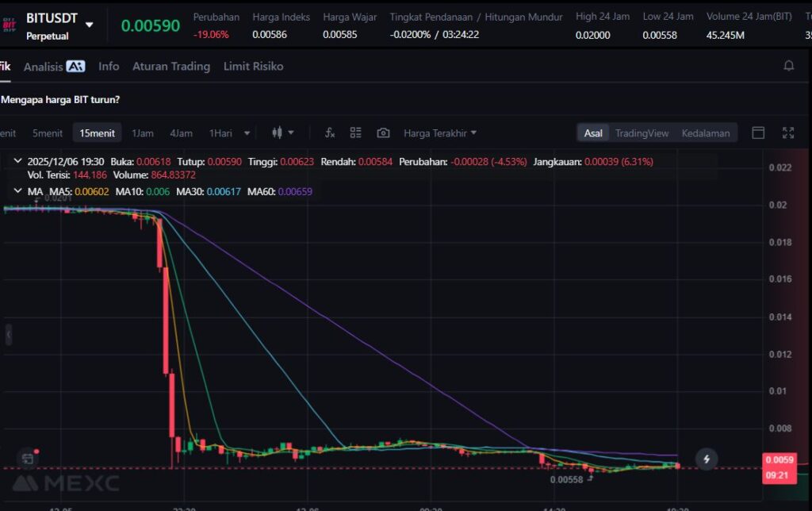
Task: Click the chart layout grid icon
Action: 356,133
